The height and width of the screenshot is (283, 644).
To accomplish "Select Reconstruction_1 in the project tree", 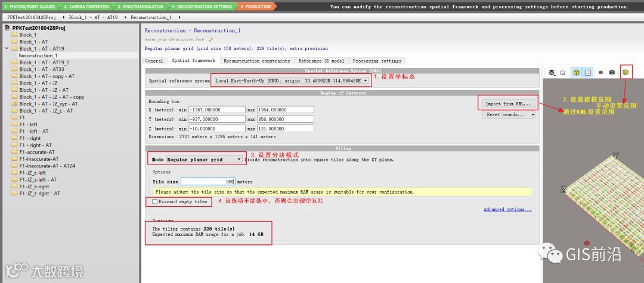I will coord(38,55).
